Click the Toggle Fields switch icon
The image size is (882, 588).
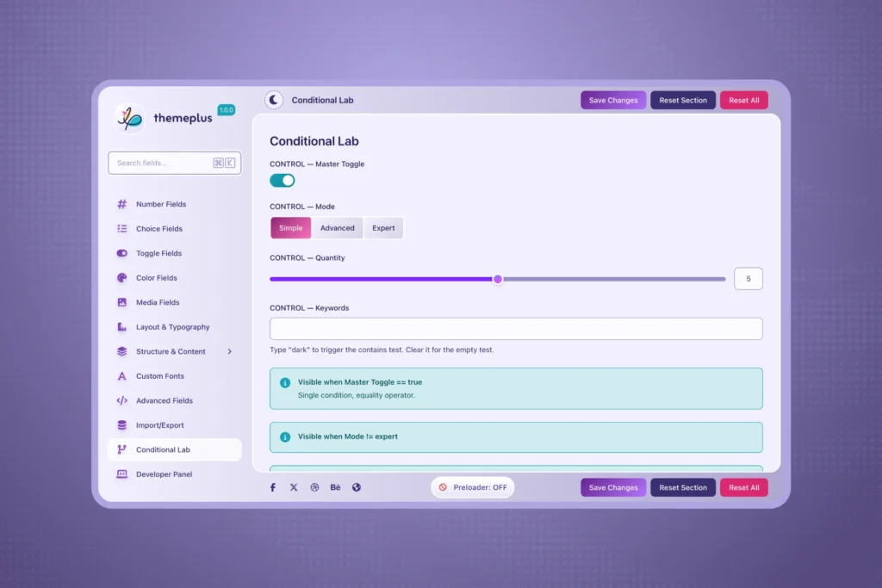point(122,253)
